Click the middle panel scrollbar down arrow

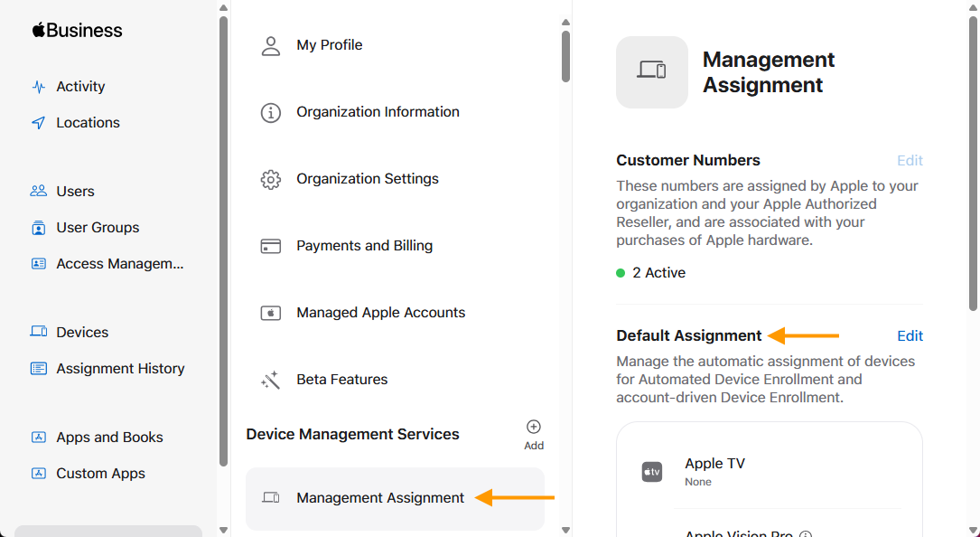click(565, 530)
